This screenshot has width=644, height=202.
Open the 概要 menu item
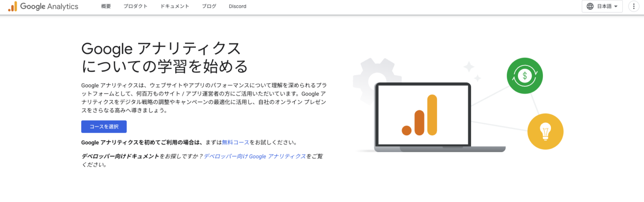coord(106,6)
